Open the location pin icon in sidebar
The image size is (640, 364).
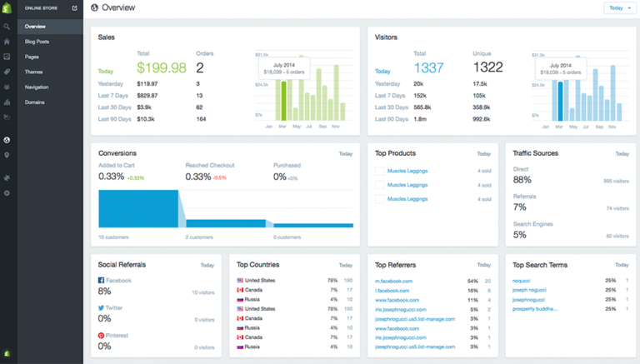click(x=7, y=155)
